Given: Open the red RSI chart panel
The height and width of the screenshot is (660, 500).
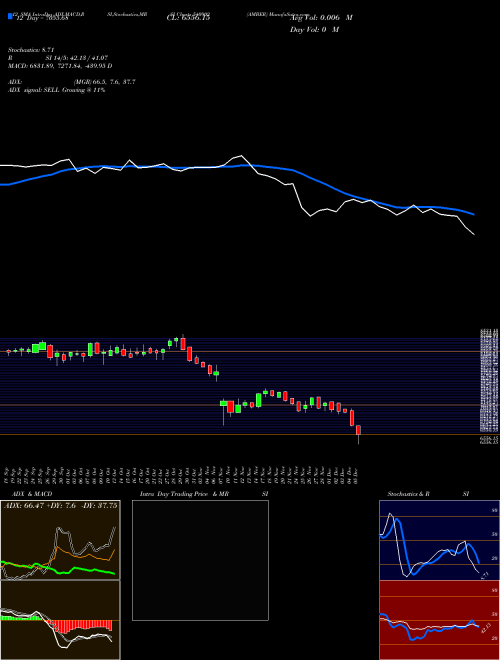Looking at the screenshot, I should click(x=439, y=620).
